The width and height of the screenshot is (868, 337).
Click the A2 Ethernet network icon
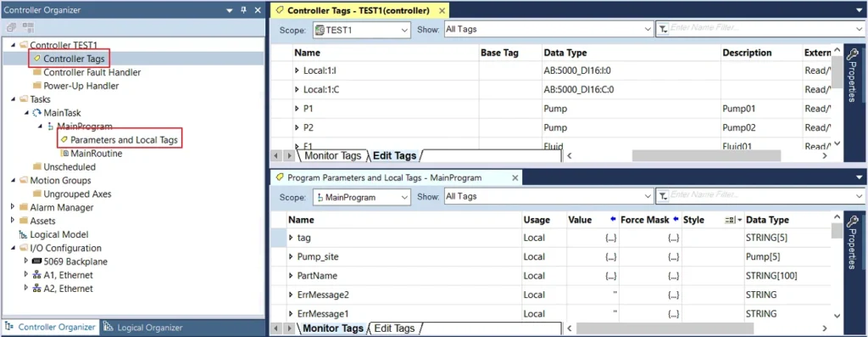tap(37, 289)
